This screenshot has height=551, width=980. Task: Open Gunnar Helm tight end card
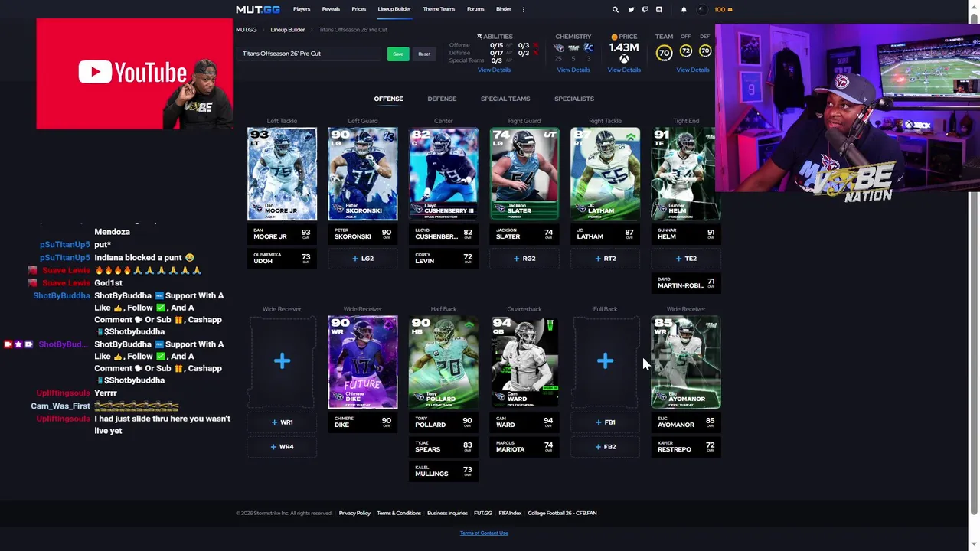[x=686, y=174]
